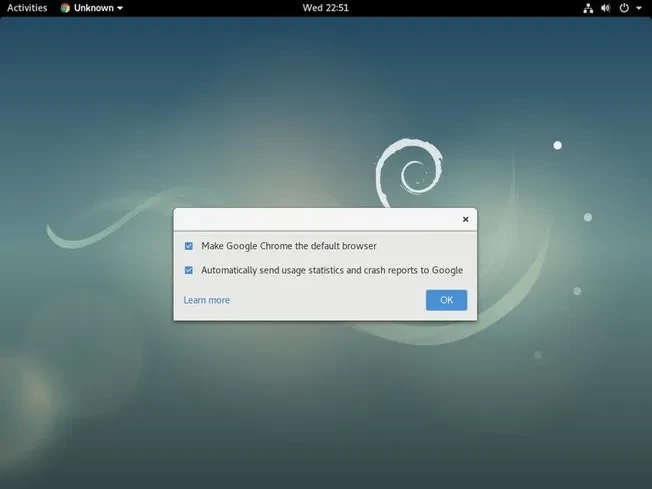Click the OK button in dialog

coord(446,300)
